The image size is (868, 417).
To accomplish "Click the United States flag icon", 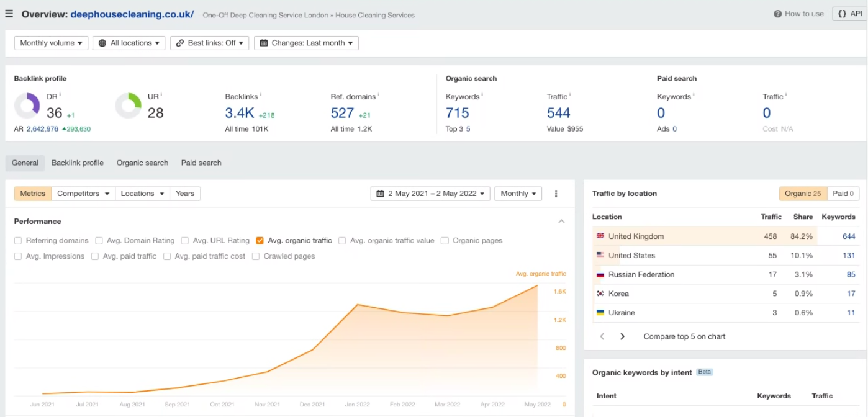I will click(600, 255).
